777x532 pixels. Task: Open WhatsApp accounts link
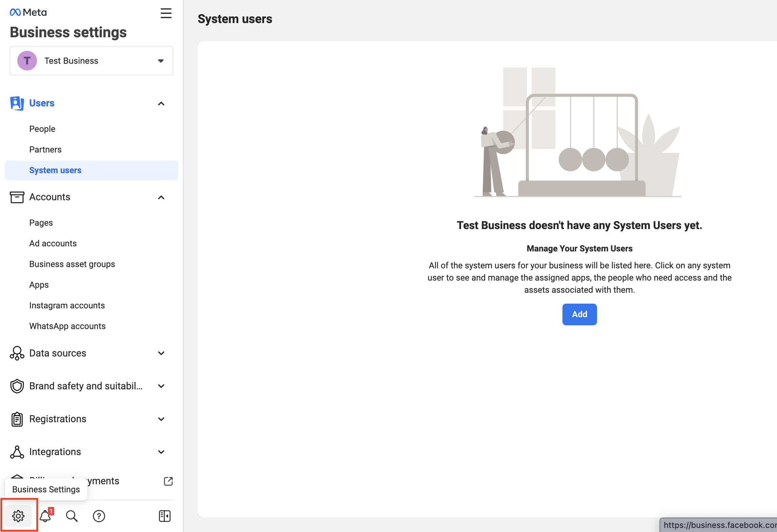[x=67, y=326]
